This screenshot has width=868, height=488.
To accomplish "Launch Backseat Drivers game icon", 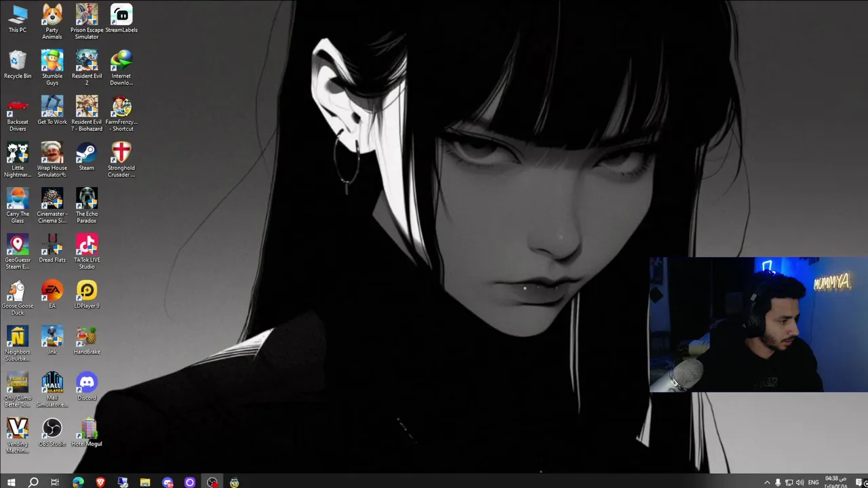I will (18, 113).
